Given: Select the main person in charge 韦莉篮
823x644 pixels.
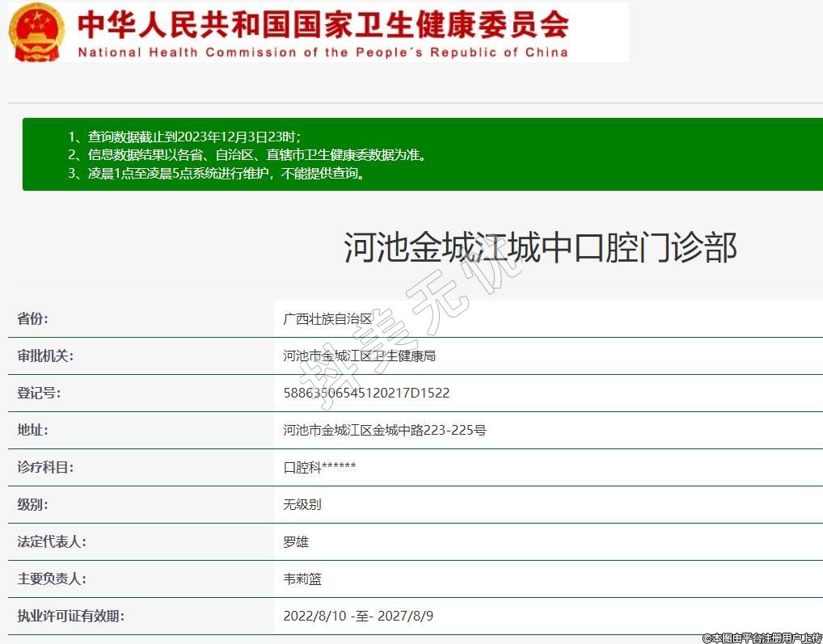Looking at the screenshot, I should pos(302,579).
